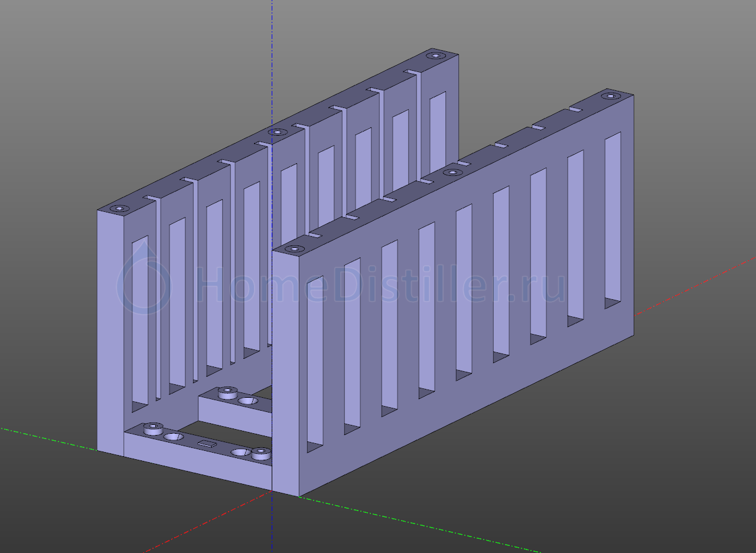Pick countersunk hole at far end of left wall top
This screenshot has width=756, height=553.
tap(436, 55)
